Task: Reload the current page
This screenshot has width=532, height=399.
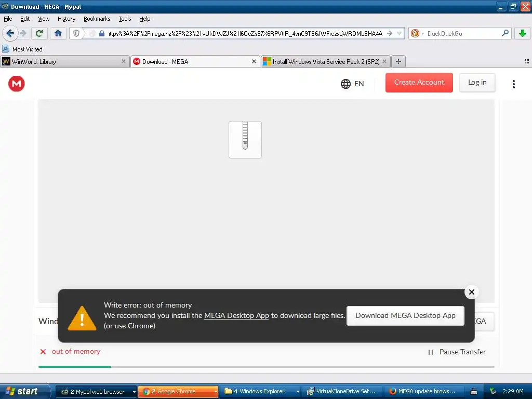Action: tap(39, 33)
